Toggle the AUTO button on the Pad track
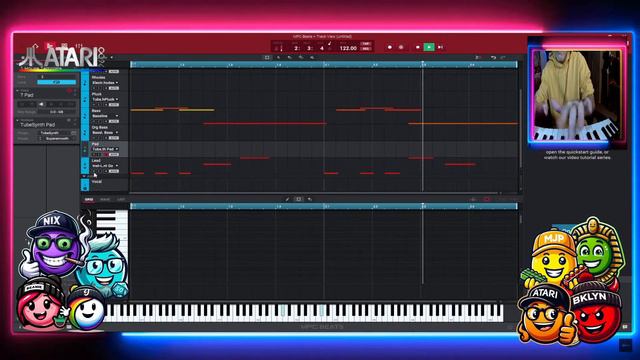The image size is (640, 360). tap(113, 155)
